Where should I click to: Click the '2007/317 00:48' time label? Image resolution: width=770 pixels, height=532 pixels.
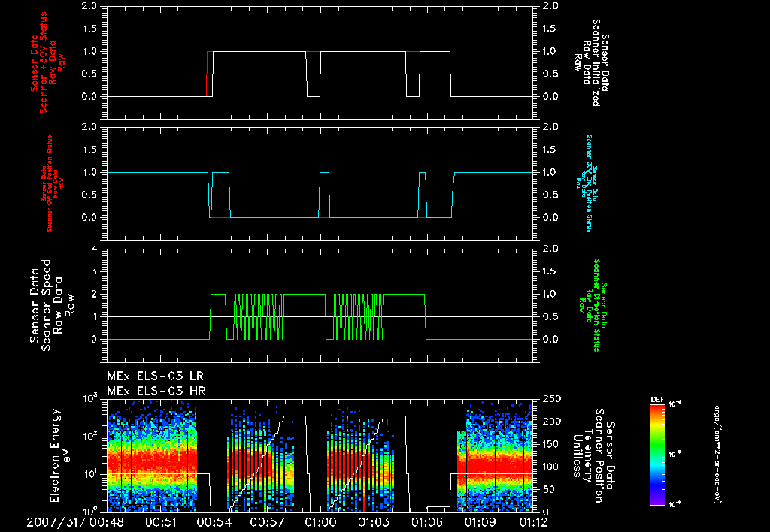[x=75, y=522]
